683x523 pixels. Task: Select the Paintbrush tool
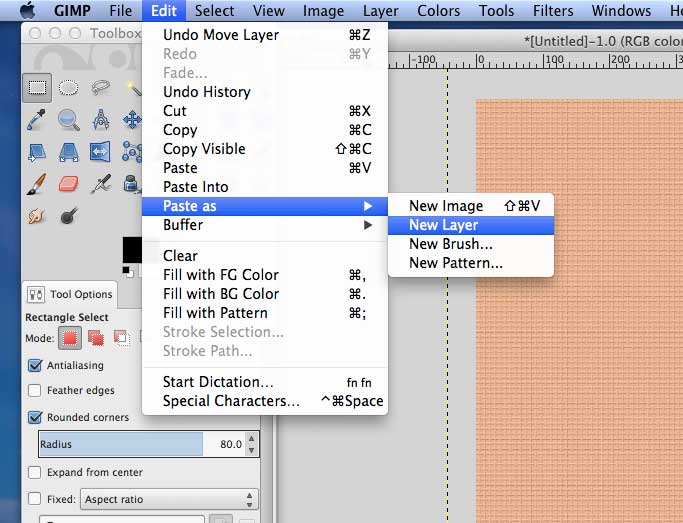point(37,184)
